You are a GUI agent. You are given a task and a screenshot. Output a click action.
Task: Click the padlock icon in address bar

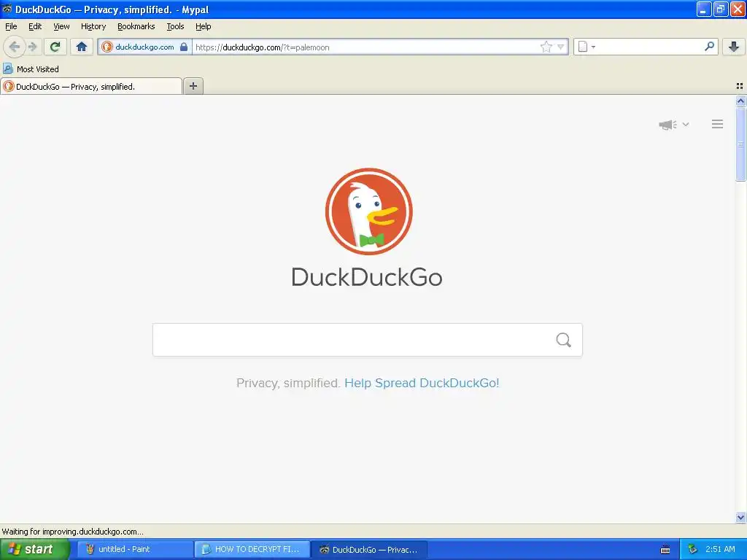pos(183,47)
